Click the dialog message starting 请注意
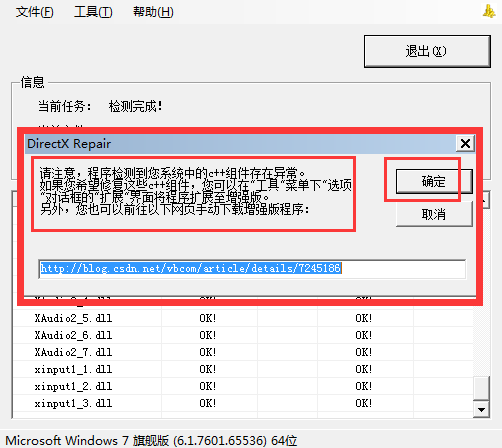502x448 pixels. pyautogui.click(x=196, y=191)
